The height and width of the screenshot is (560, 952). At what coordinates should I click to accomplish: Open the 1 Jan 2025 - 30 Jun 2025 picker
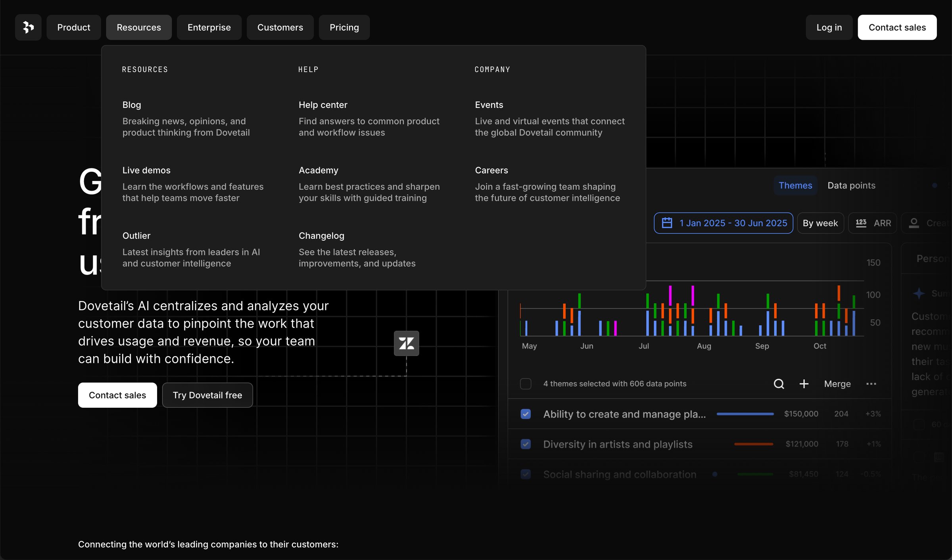coord(724,223)
